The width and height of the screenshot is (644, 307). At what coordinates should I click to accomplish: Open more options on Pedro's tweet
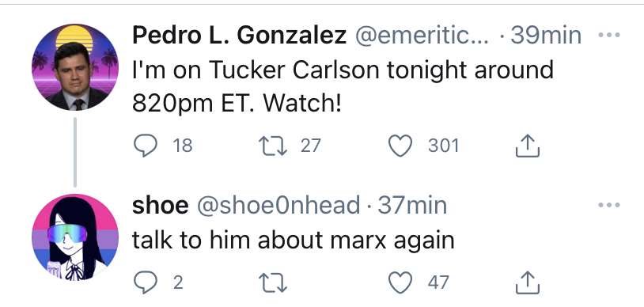[x=609, y=36]
